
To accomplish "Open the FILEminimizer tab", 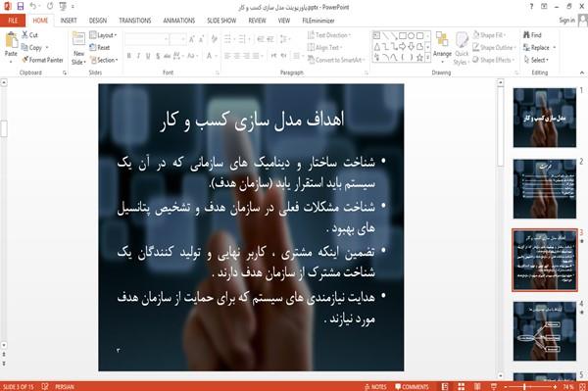I will 318,21.
